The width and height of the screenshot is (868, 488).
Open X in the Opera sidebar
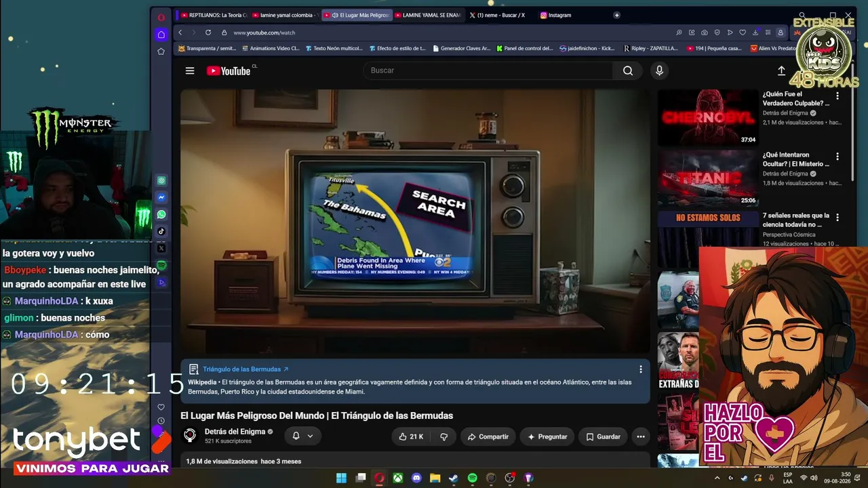[161, 248]
